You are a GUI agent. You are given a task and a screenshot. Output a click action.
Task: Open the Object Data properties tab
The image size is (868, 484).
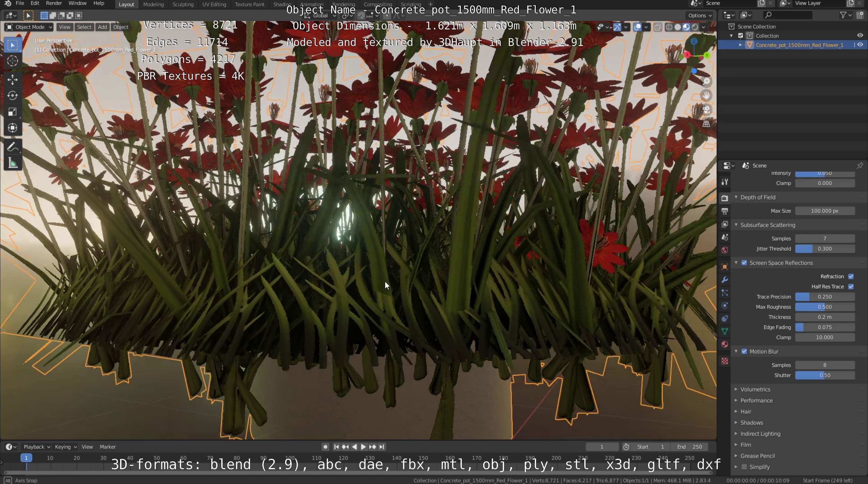725,331
